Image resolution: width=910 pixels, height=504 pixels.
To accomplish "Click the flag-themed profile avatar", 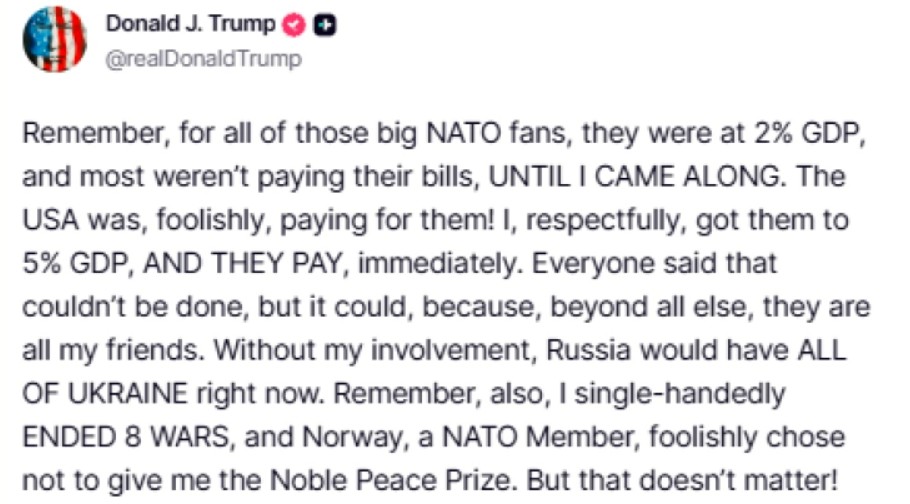I will pos(54,39).
